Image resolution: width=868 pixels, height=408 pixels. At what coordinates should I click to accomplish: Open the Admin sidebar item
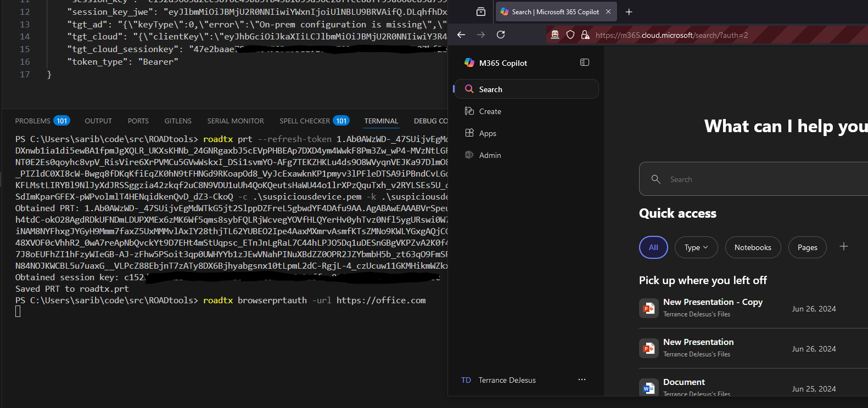(490, 155)
